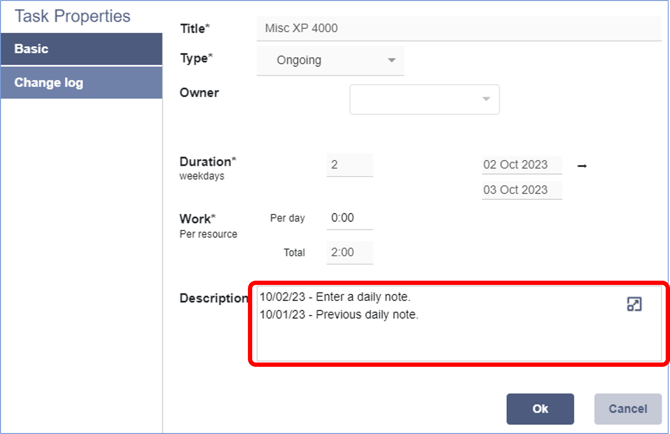Viewport: 670px width, 434px height.
Task: Click the arrow icon beside start date
Action: pos(582,165)
